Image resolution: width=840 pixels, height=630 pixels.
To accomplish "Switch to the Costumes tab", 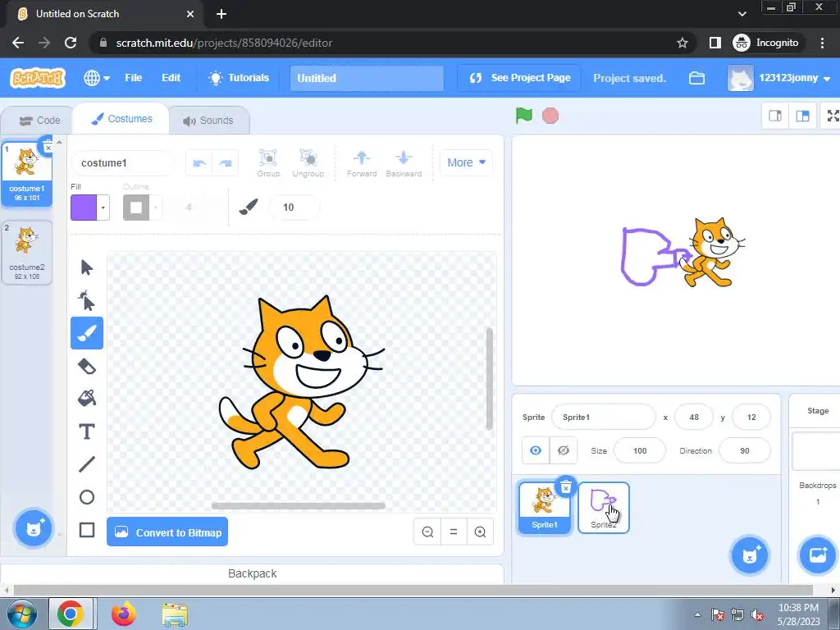I will click(x=121, y=119).
